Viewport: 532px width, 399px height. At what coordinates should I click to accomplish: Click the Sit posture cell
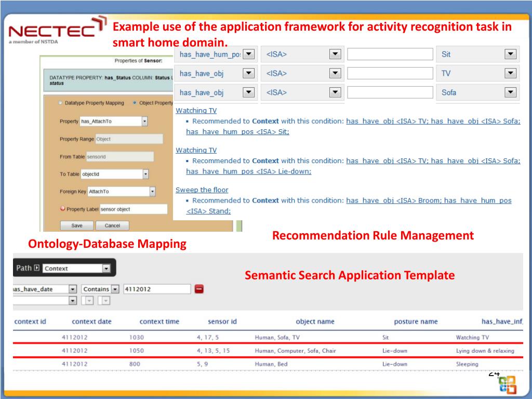pyautogui.click(x=385, y=337)
